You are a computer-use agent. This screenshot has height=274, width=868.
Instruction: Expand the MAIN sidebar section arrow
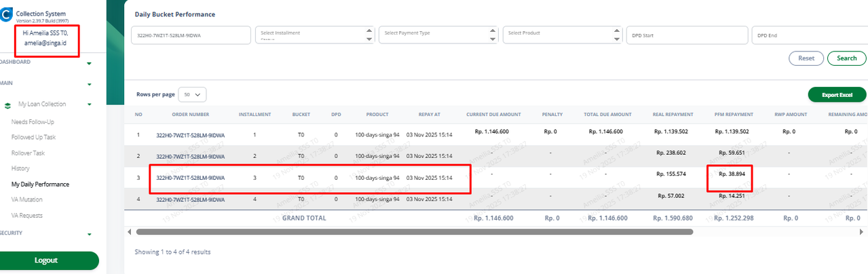pyautogui.click(x=89, y=85)
